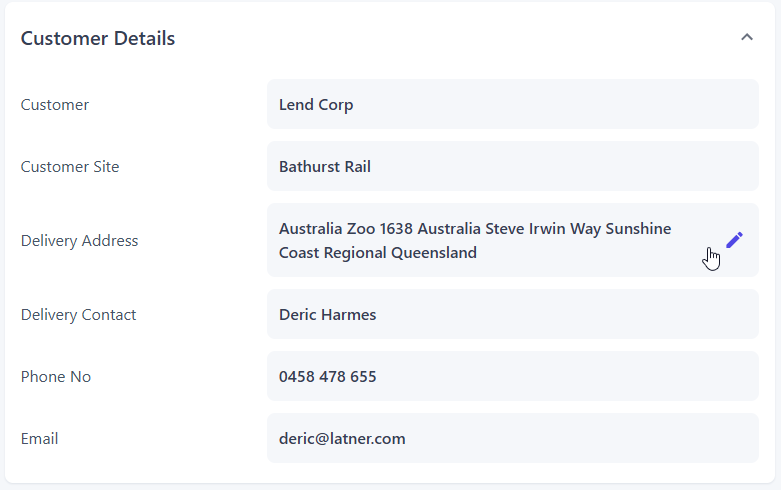781x490 pixels.
Task: Click the Customer Site label
Action: [x=70, y=167]
